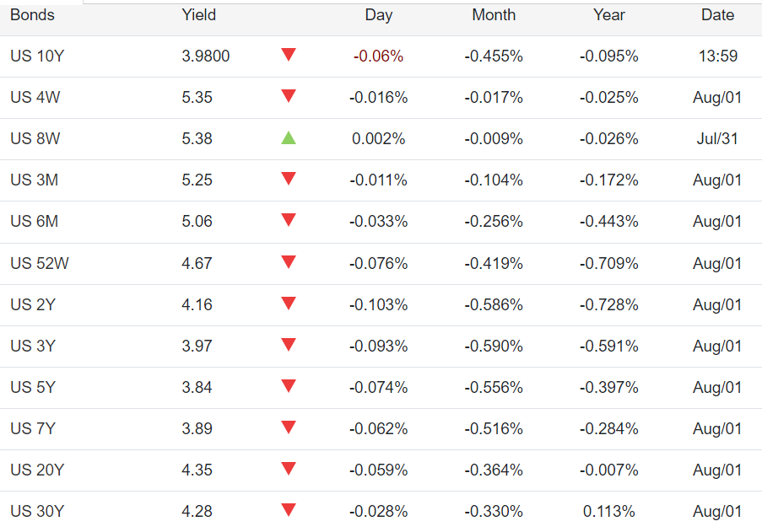This screenshot has height=532, width=762.
Task: Open the US 4W bond link
Action: pos(35,97)
